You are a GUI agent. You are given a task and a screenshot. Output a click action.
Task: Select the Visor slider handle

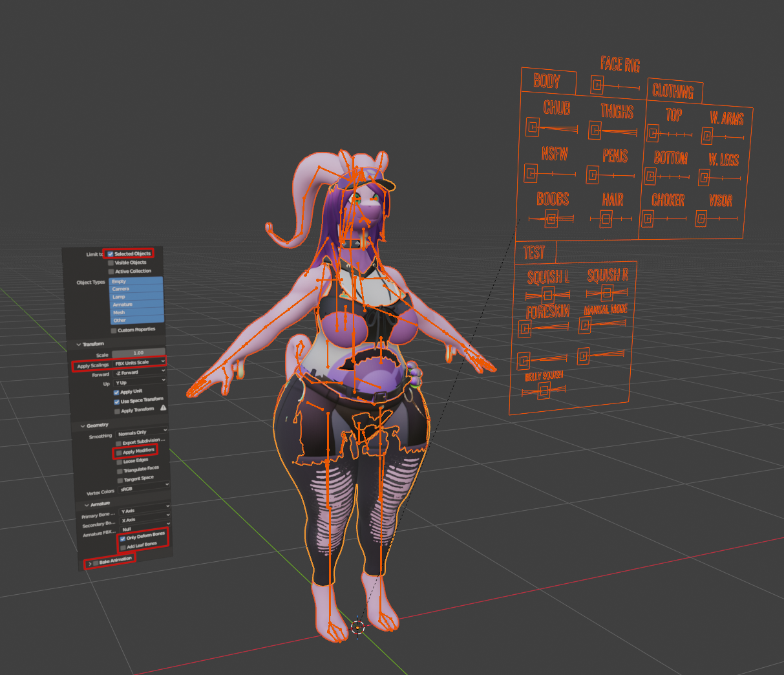pyautogui.click(x=701, y=219)
